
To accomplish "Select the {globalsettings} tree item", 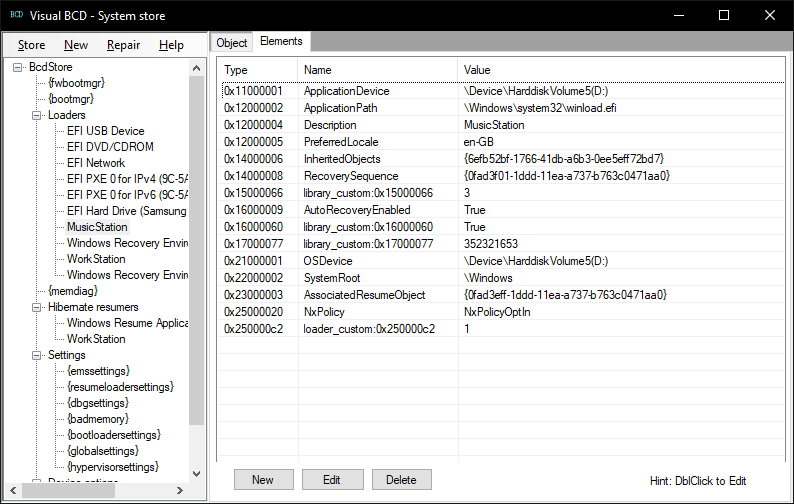I will tap(103, 451).
